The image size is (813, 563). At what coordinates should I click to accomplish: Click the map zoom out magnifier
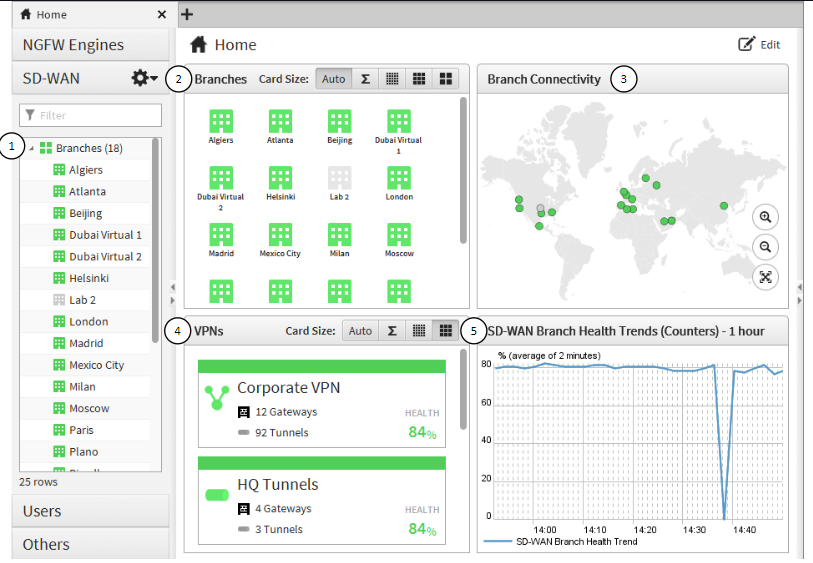[765, 247]
